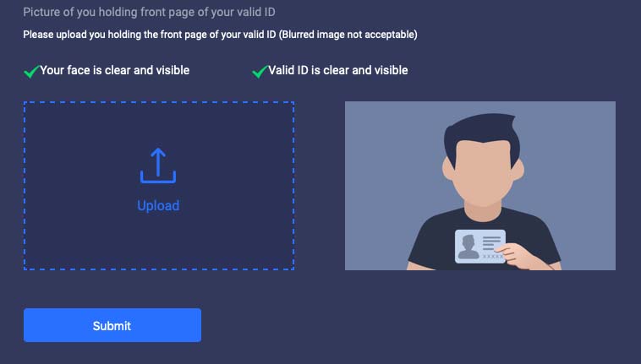Click the Submit button

pos(112,325)
